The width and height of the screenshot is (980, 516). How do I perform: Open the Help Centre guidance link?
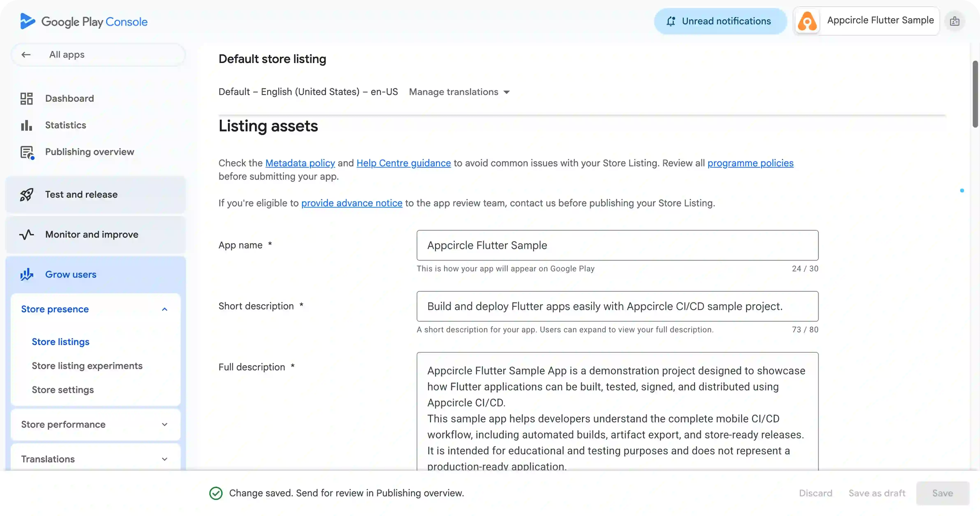(403, 163)
